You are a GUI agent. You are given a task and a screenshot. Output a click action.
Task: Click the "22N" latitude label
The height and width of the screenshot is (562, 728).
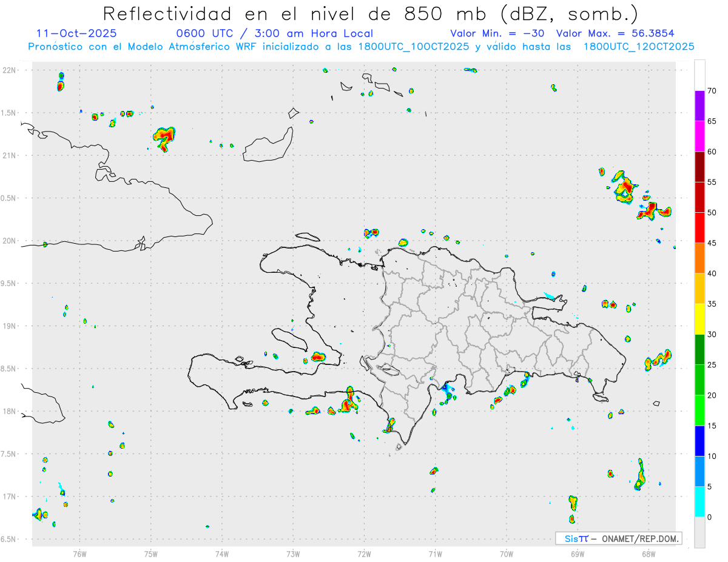[10, 70]
